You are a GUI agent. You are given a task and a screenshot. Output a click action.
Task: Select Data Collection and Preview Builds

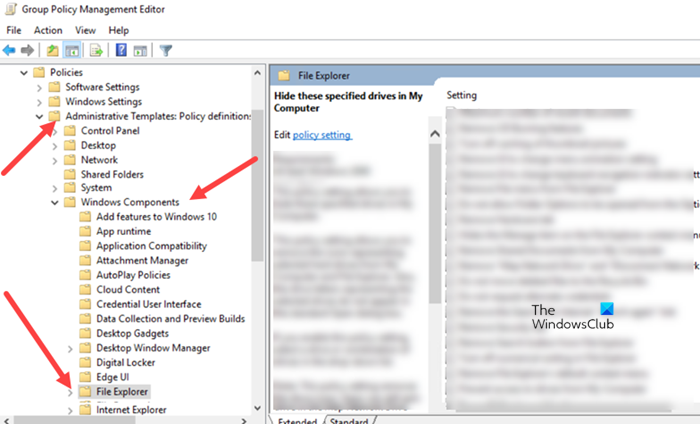(171, 319)
